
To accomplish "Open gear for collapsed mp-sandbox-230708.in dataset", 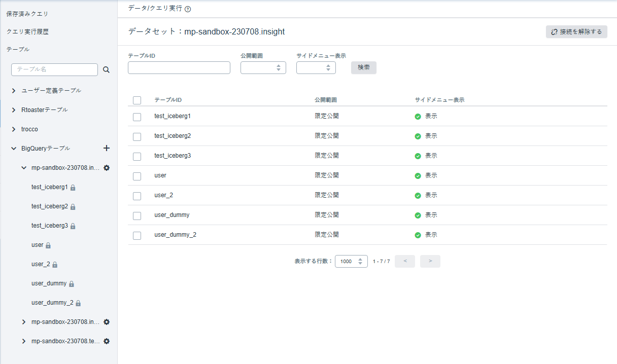I will pos(107,322).
